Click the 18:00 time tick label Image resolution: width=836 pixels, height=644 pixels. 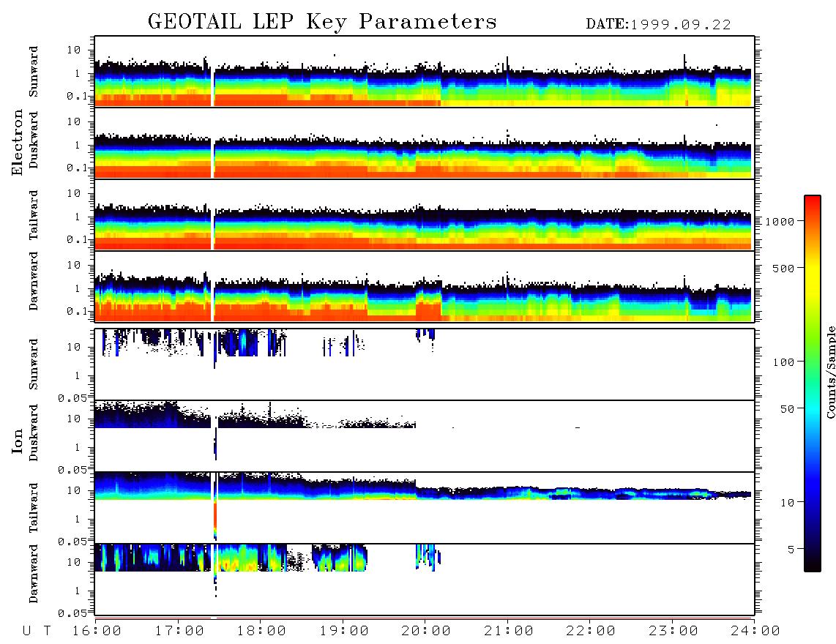261,632
